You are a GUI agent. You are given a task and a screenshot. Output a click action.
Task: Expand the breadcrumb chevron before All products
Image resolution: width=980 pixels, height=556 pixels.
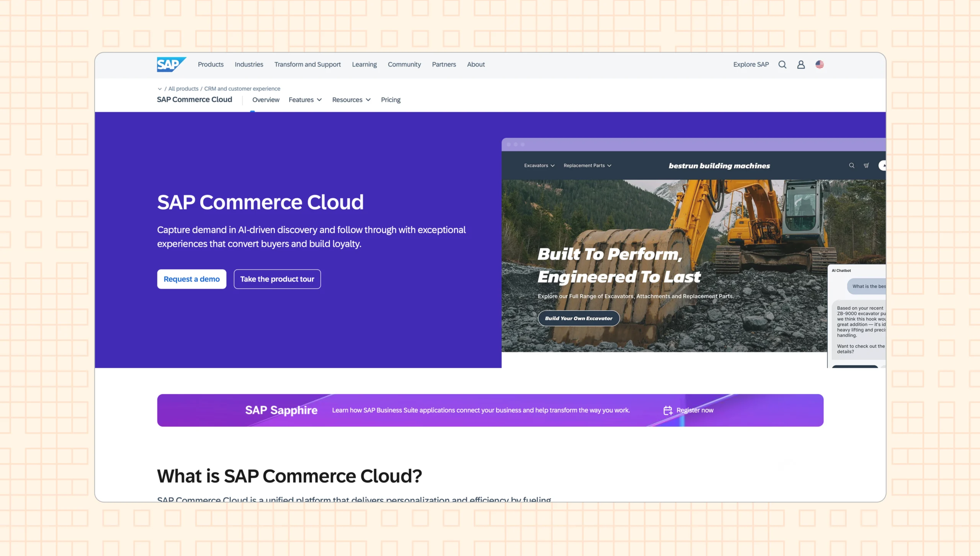click(x=160, y=89)
